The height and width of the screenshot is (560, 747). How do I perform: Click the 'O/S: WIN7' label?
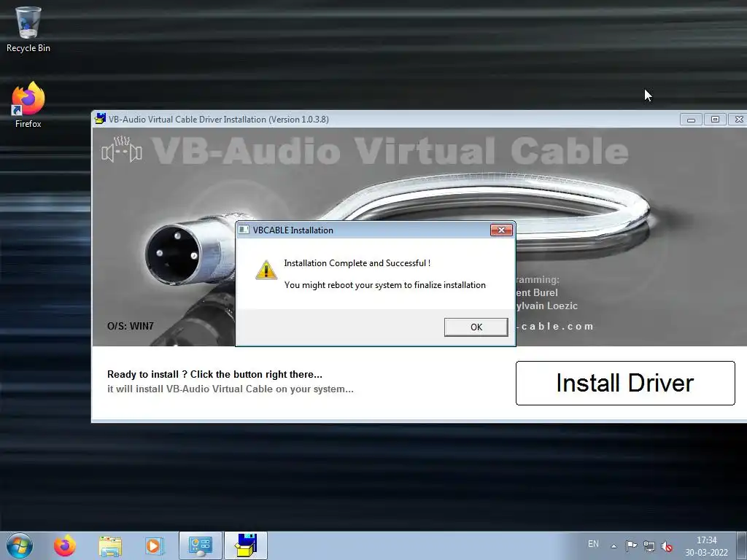point(131,326)
